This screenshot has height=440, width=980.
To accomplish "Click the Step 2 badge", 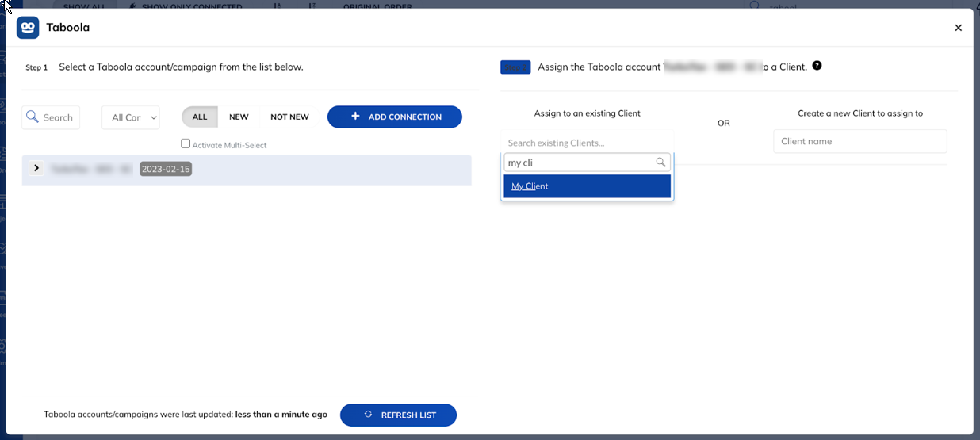I will pos(515,67).
